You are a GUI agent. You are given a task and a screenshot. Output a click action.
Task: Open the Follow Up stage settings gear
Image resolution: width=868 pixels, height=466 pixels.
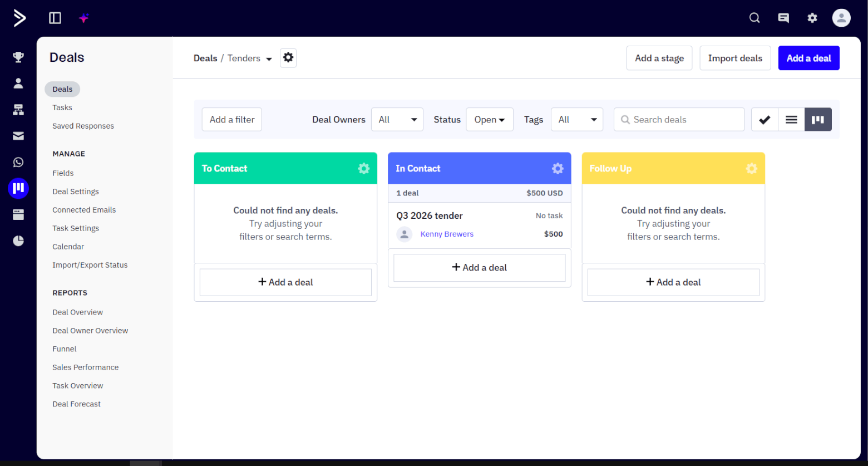coord(752,168)
